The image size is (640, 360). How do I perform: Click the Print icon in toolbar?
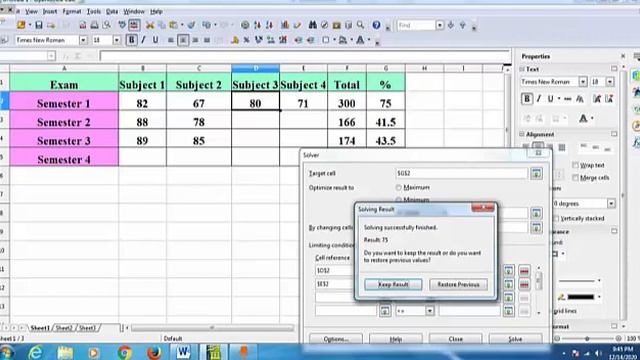[x=94, y=25]
